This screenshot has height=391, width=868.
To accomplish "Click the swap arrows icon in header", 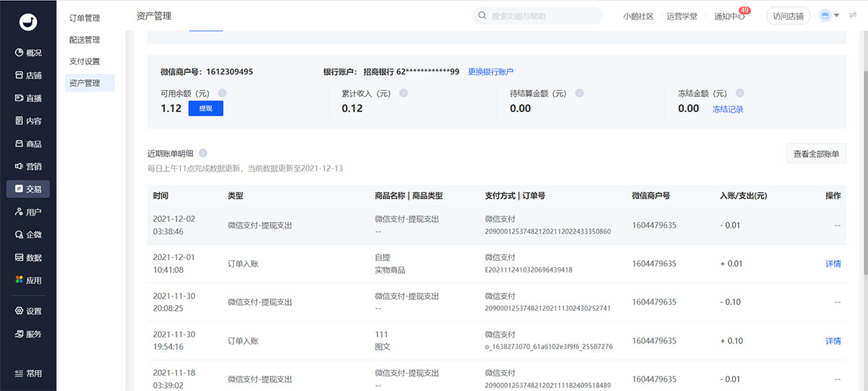I will click(852, 16).
